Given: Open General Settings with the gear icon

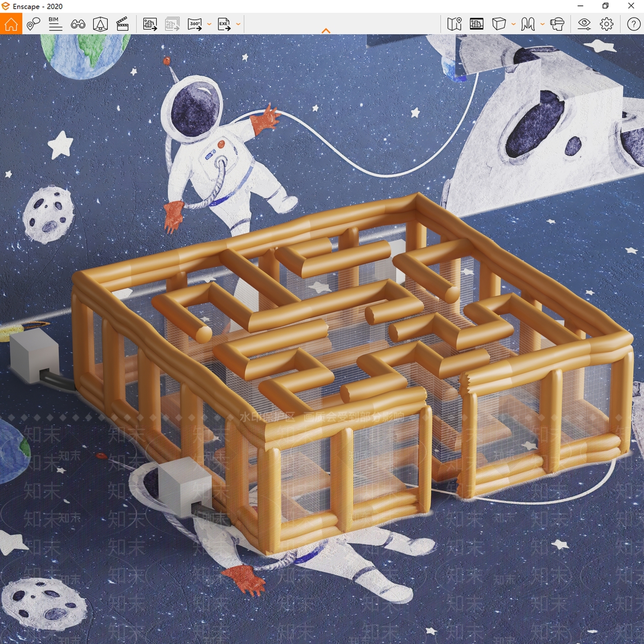Looking at the screenshot, I should [607, 24].
